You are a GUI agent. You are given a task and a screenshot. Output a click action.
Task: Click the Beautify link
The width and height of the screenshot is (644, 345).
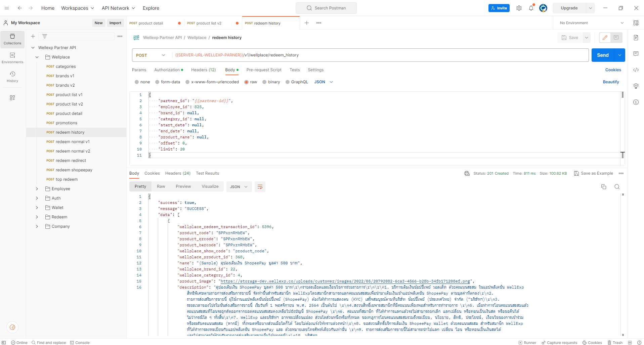click(x=611, y=82)
